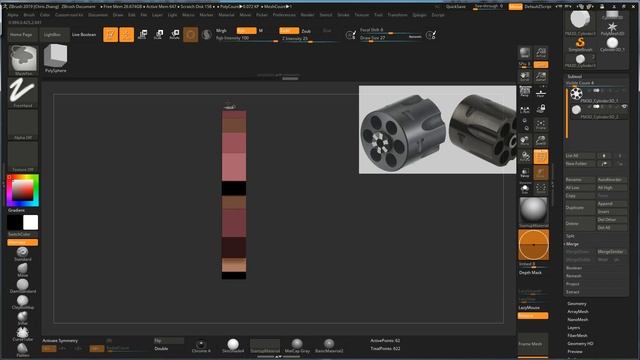Choose the DamStandard brush

click(x=22, y=286)
